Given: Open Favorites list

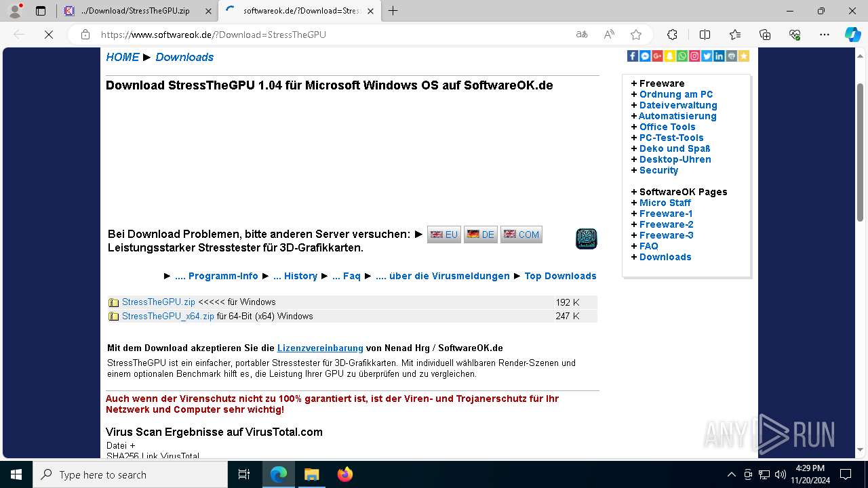Looking at the screenshot, I should (735, 35).
